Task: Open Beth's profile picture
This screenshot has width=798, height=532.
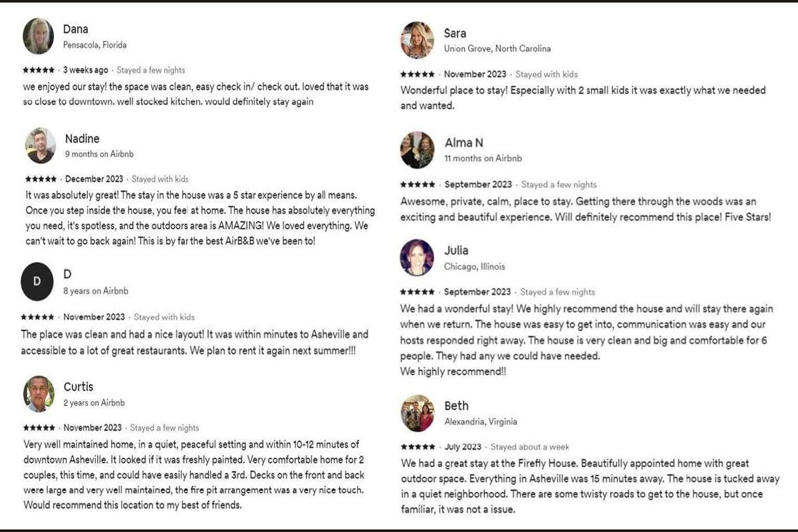Action: pyautogui.click(x=417, y=413)
